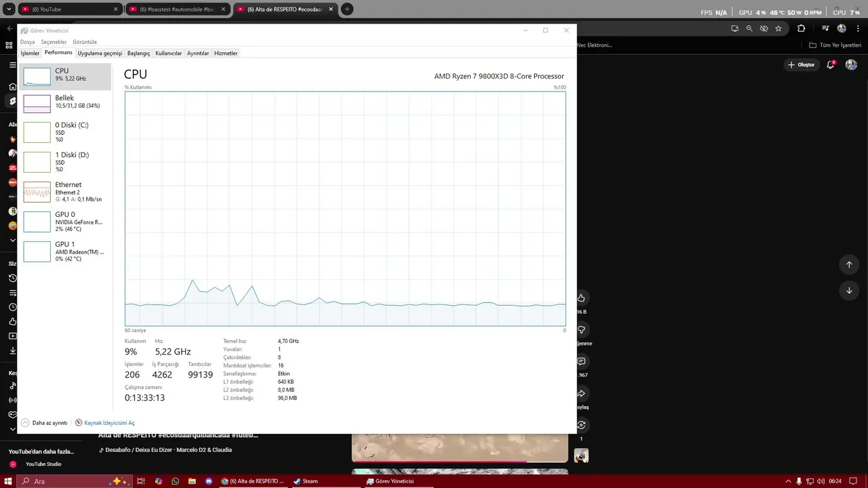Open a new browser tab
Screen dimensions: 868x488
[x=347, y=9]
